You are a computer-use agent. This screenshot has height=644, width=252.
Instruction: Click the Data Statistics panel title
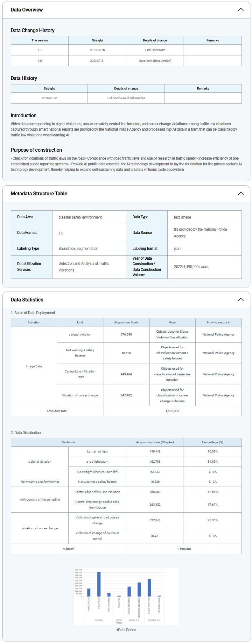tap(27, 300)
